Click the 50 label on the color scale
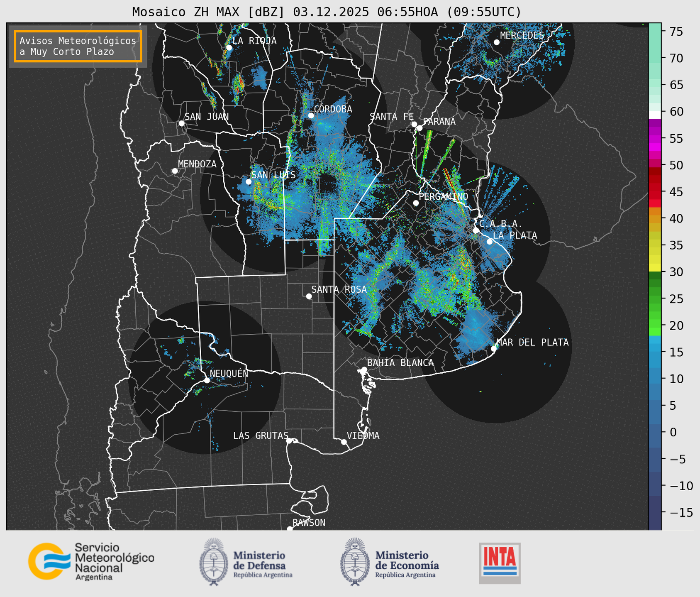The width and height of the screenshot is (700, 597). [x=676, y=165]
